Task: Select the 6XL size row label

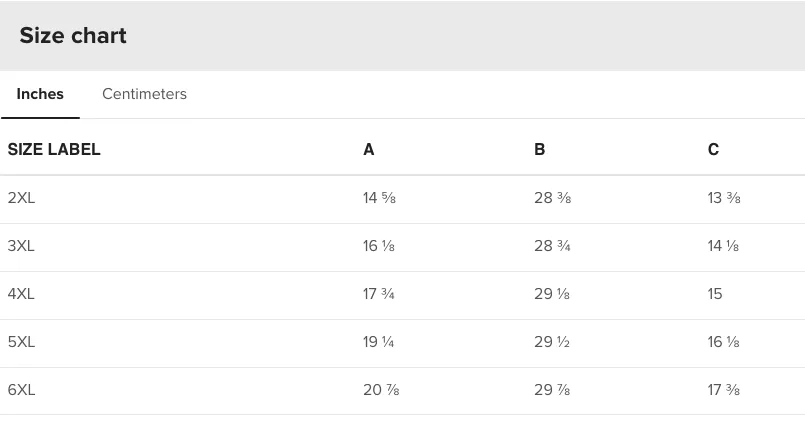Action: 21,390
